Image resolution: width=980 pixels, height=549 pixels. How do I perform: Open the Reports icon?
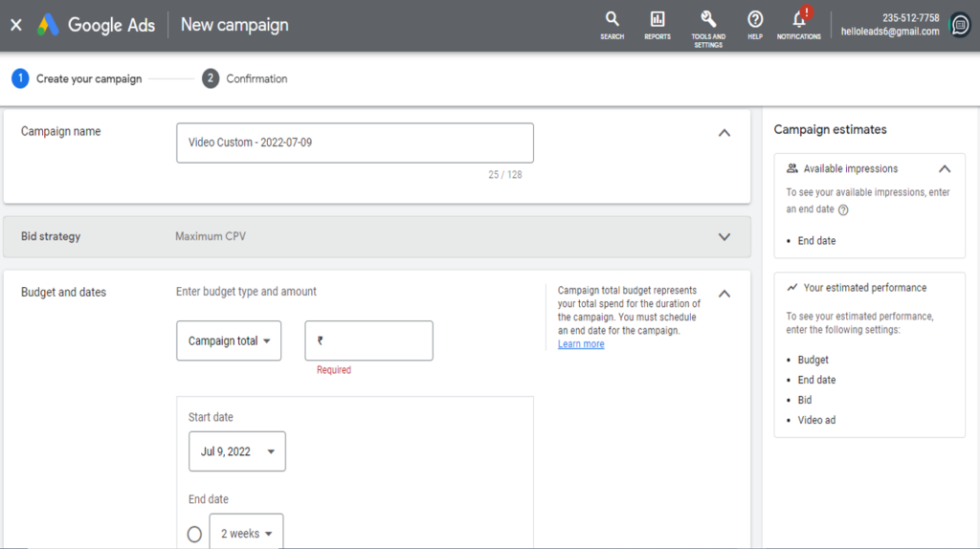pyautogui.click(x=657, y=20)
